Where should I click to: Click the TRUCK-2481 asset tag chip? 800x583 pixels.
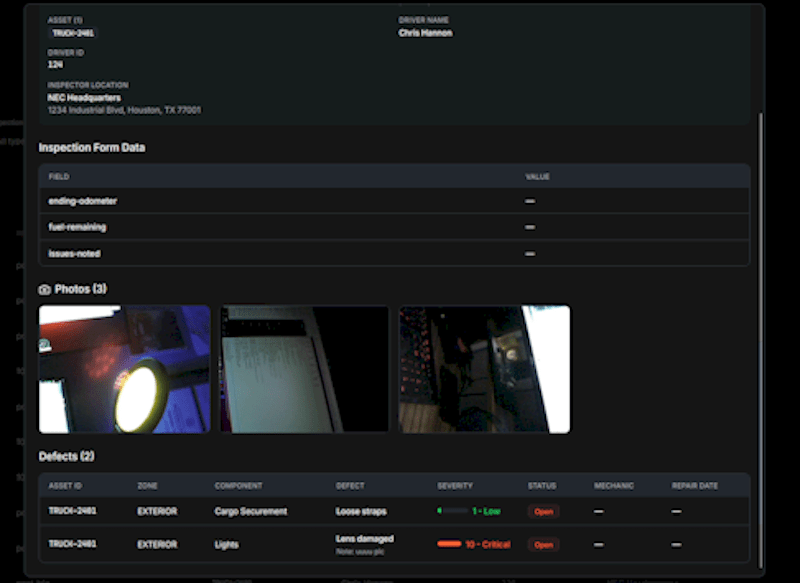click(73, 33)
